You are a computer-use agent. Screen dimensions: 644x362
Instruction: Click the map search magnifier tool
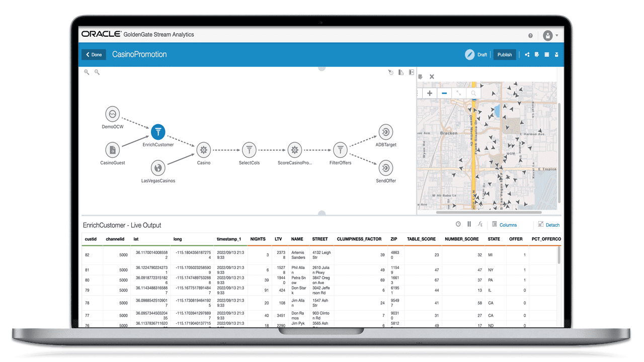click(x=473, y=93)
